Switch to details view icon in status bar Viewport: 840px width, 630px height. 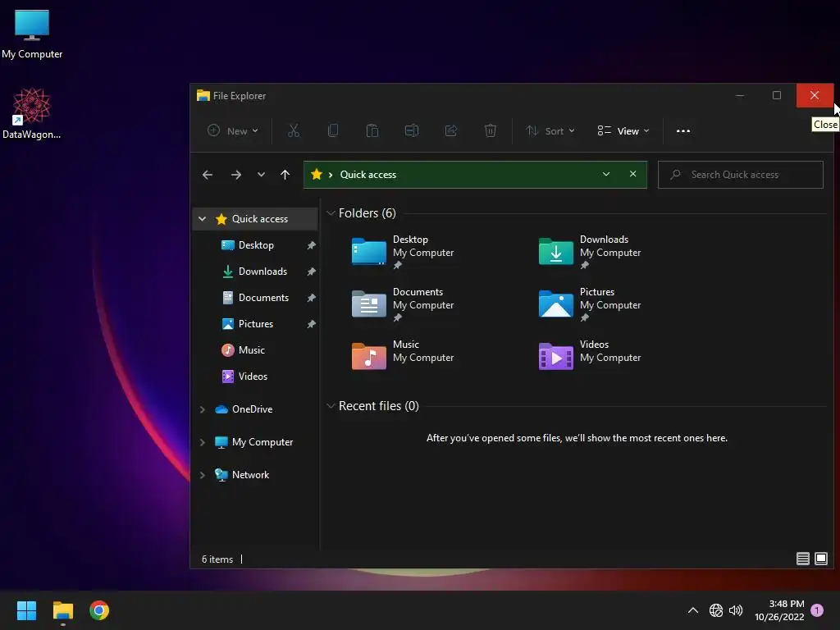802,559
